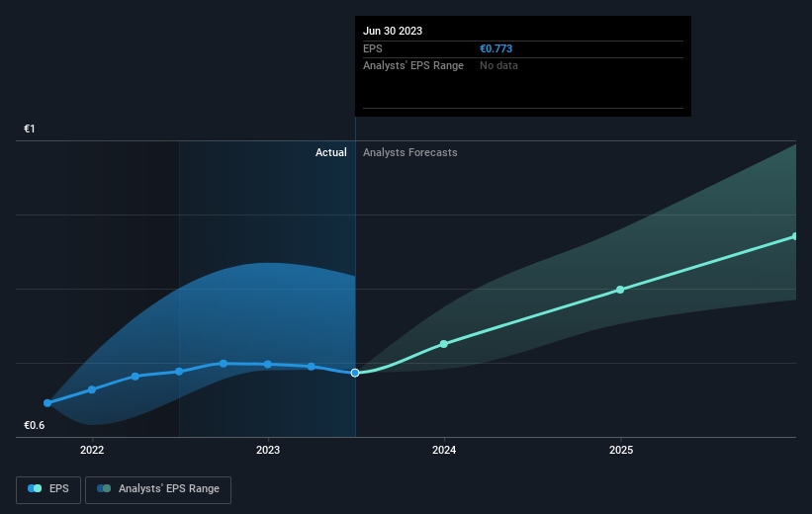This screenshot has width=812, height=514.
Task: Select the EPS data point for early 2023
Action: [x=312, y=367]
